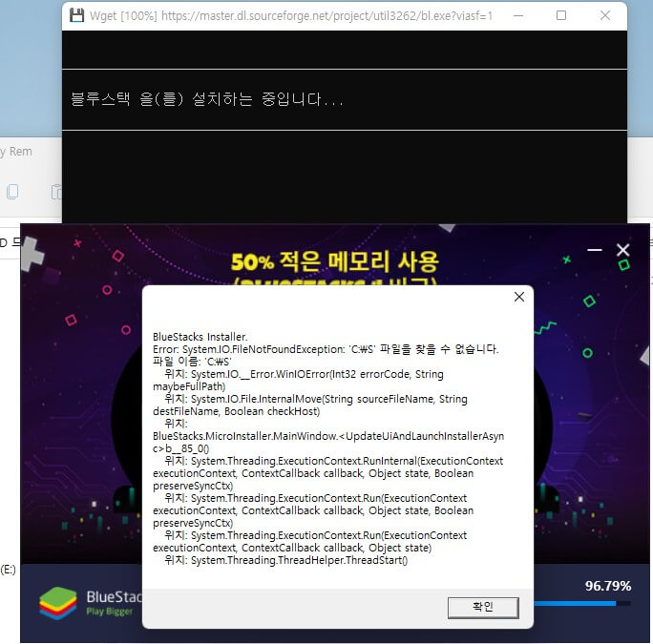Minimize the Wget console window

pyautogui.click(x=518, y=16)
